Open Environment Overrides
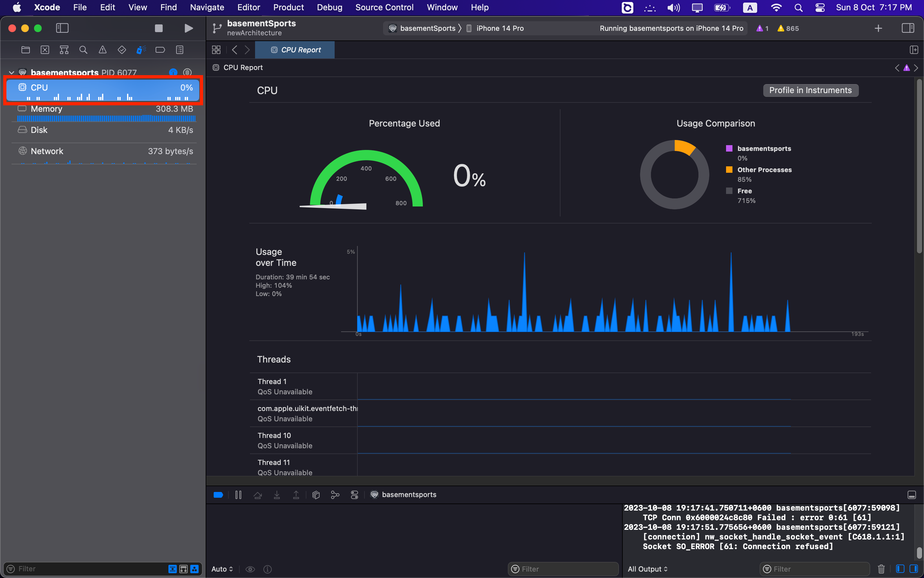Image resolution: width=924 pixels, height=578 pixels. point(354,495)
